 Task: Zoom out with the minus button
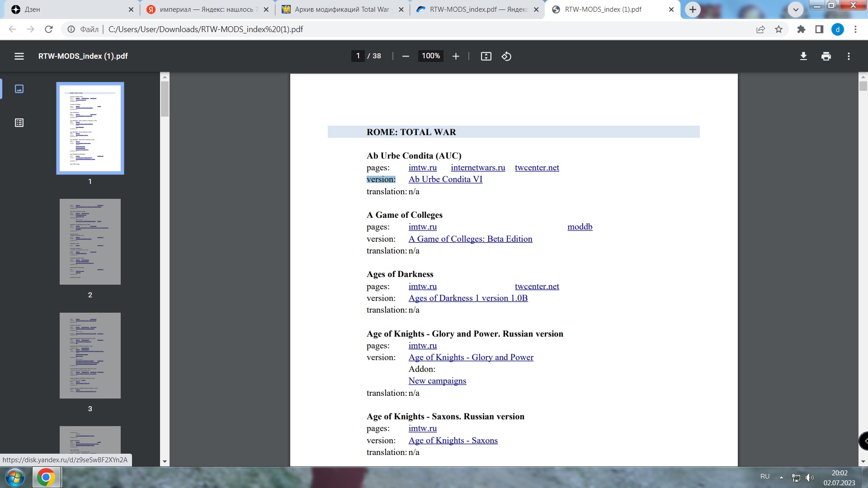(406, 56)
